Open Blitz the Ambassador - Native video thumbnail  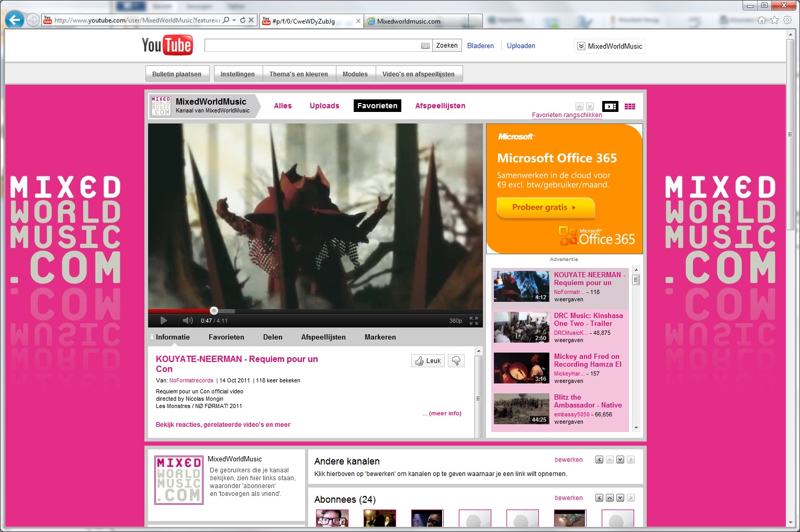tap(521, 409)
